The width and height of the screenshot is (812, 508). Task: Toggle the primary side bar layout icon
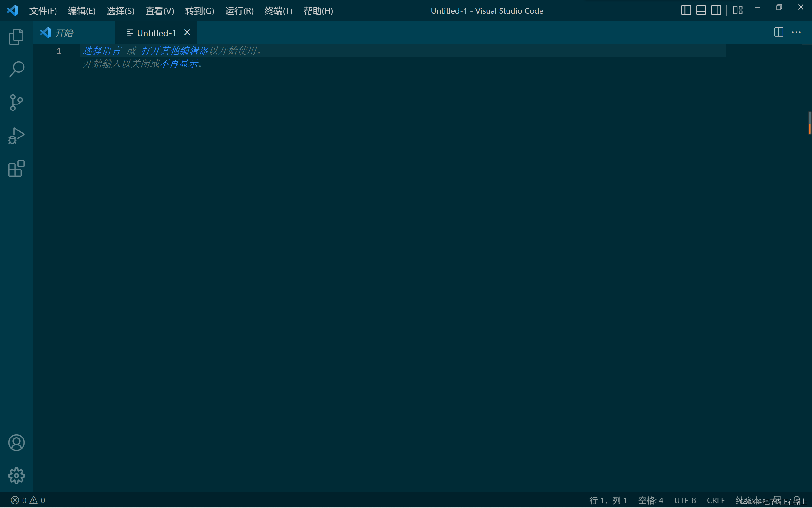click(686, 10)
